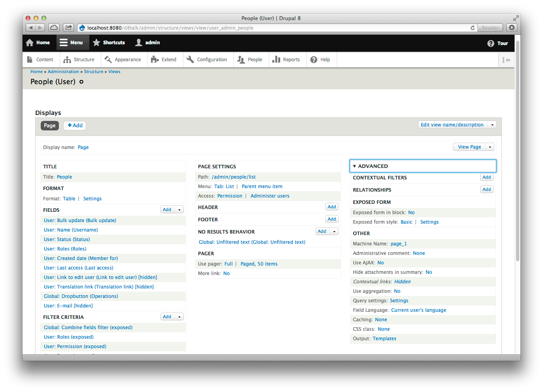Toggle the Menu tray button
This screenshot has height=392, width=543.
click(72, 43)
